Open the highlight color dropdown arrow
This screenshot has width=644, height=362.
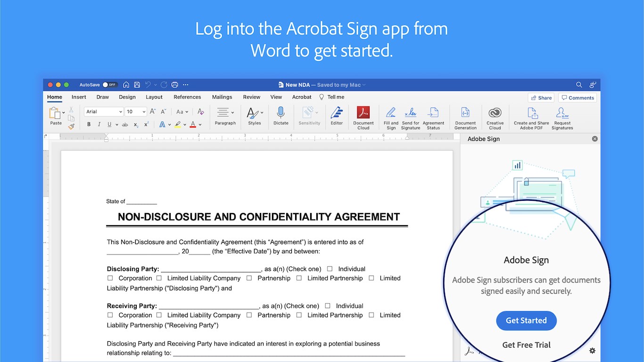[x=185, y=125]
